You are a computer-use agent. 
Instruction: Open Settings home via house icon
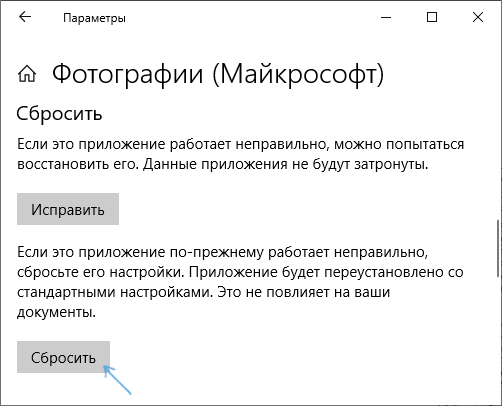click(27, 73)
